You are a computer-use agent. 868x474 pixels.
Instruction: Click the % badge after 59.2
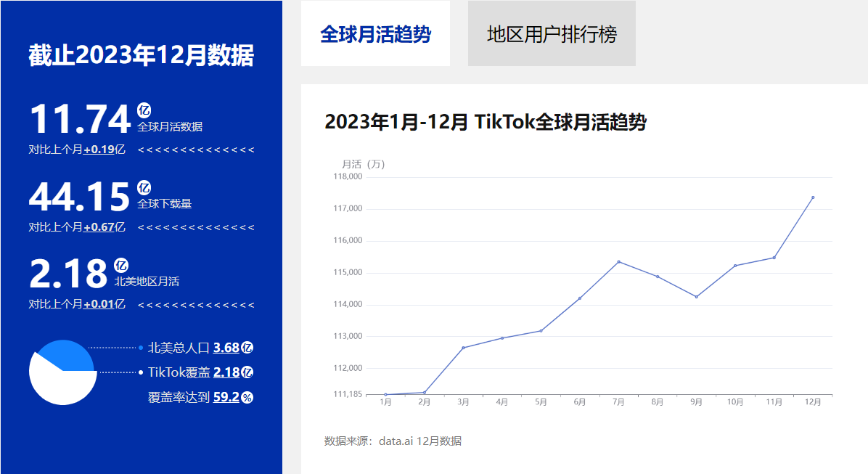click(x=247, y=397)
